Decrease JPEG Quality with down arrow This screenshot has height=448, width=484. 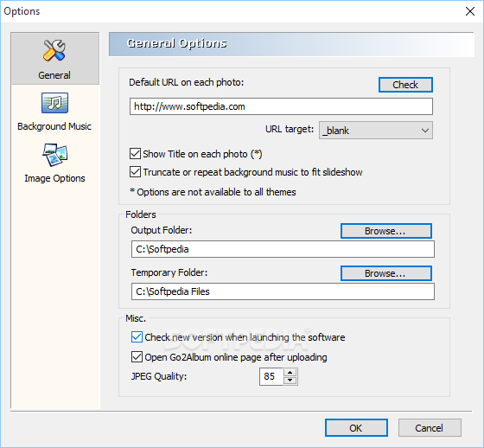290,381
